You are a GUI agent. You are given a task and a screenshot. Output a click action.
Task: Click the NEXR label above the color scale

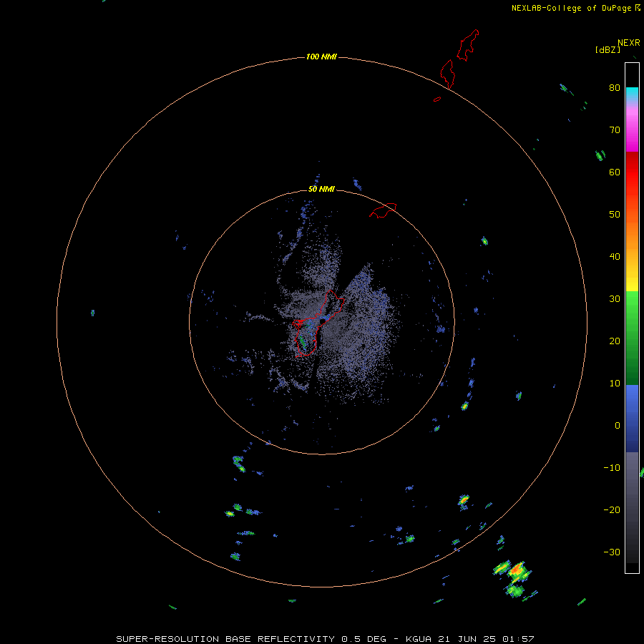pos(628,43)
